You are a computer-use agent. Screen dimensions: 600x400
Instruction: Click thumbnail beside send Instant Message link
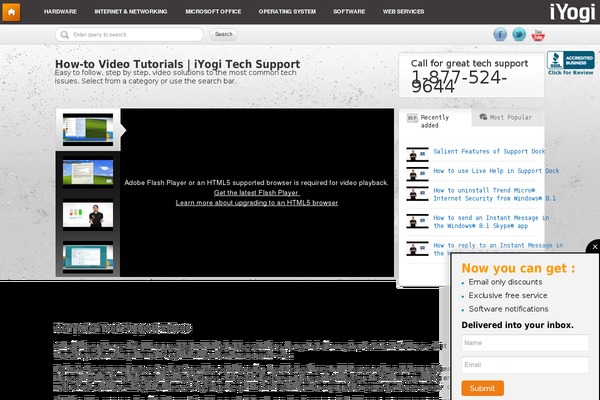coord(417,221)
